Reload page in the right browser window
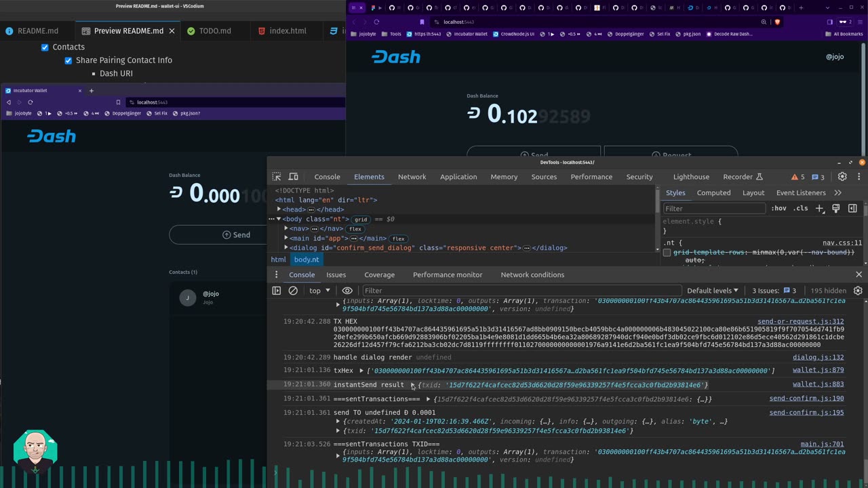868x488 pixels. click(x=376, y=22)
